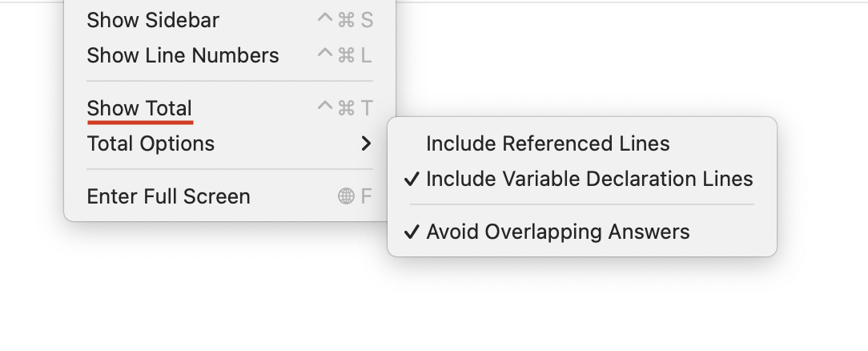Click the F key hint for full screen
Screen dimensions: 868x351
[x=367, y=196]
